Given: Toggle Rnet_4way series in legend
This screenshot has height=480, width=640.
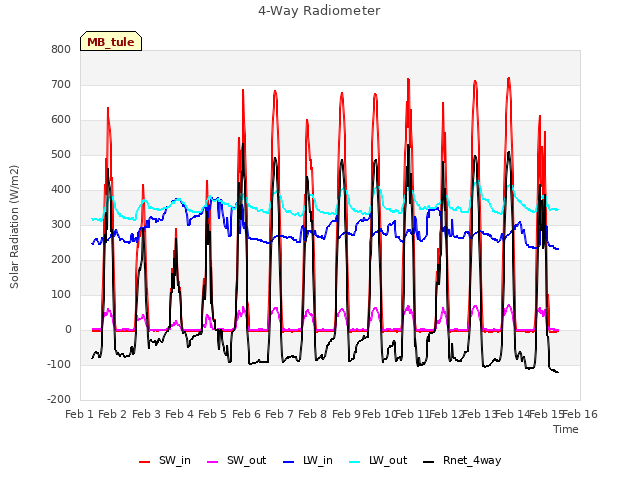Looking at the screenshot, I should pos(462,460).
